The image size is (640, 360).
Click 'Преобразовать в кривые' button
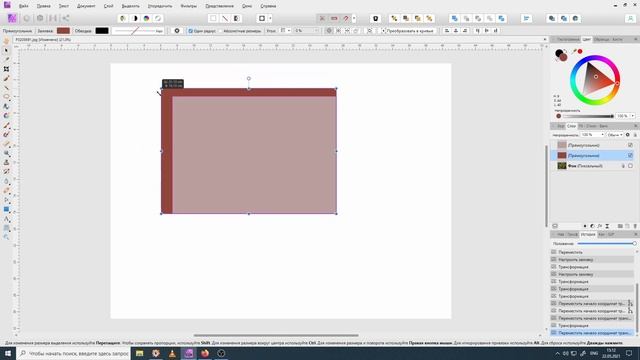point(409,31)
